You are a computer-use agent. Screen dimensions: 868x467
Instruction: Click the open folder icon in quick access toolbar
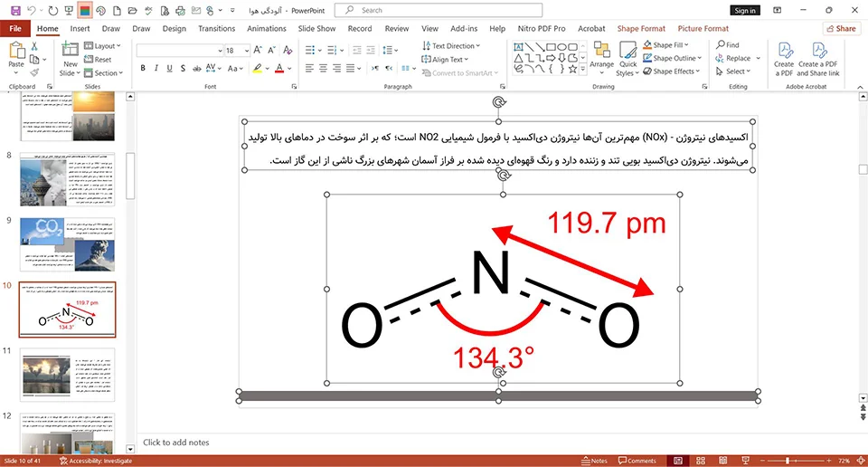(132, 11)
